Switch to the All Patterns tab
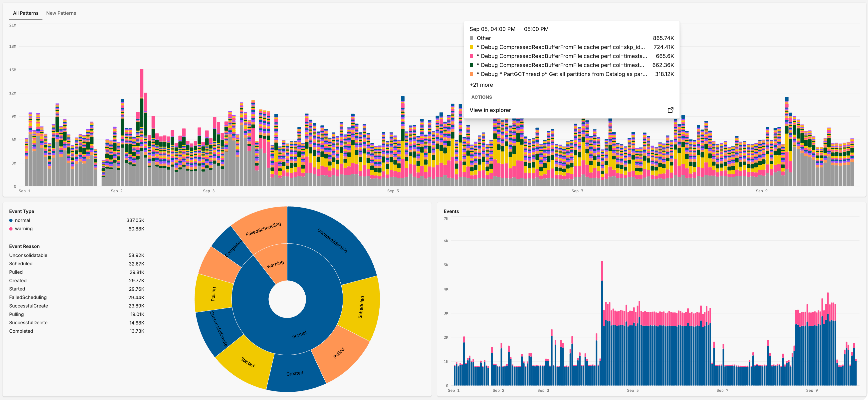This screenshot has height=400, width=868. [26, 13]
